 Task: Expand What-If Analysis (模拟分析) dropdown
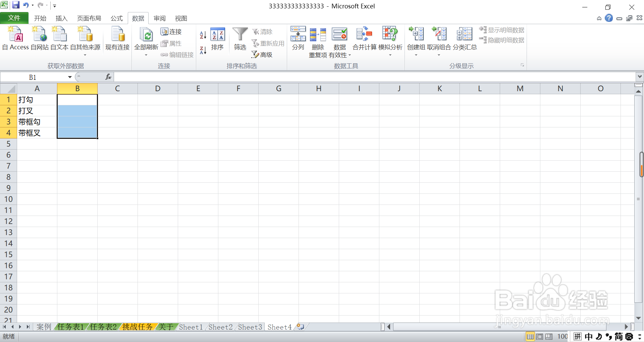point(390,55)
